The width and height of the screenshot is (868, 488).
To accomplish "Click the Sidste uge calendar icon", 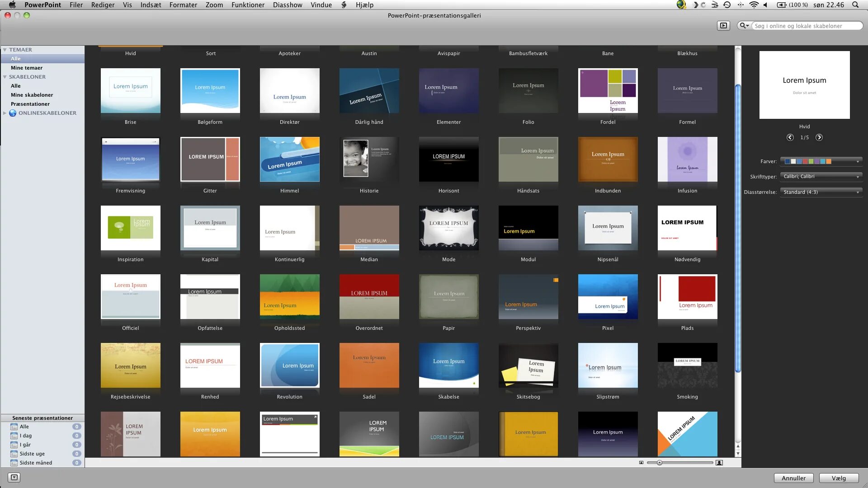I will [x=14, y=454].
